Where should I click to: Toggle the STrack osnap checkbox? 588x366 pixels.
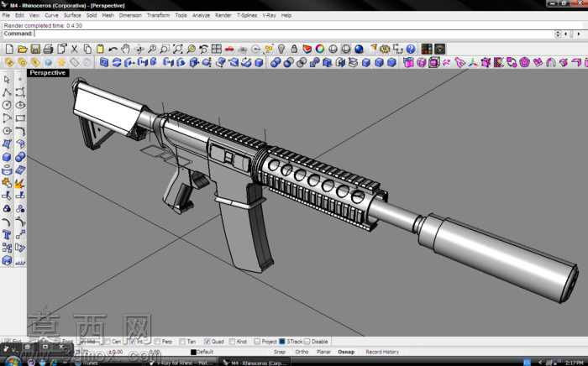point(282,342)
